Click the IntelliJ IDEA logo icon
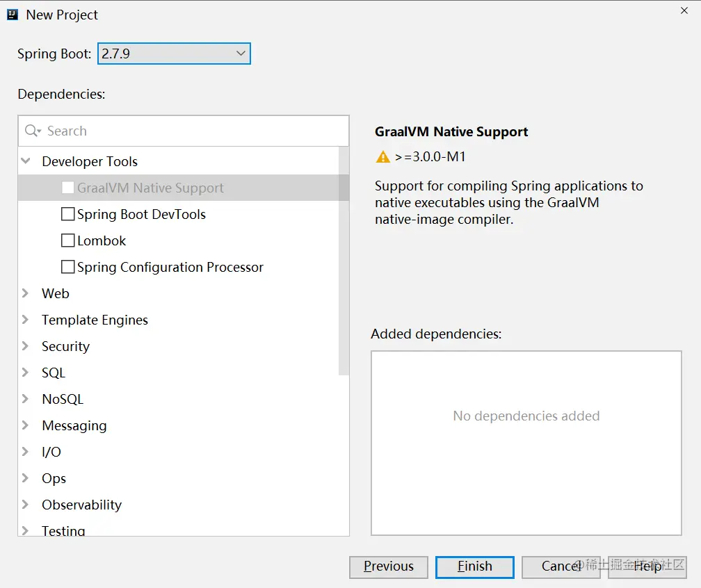 tap(13, 15)
